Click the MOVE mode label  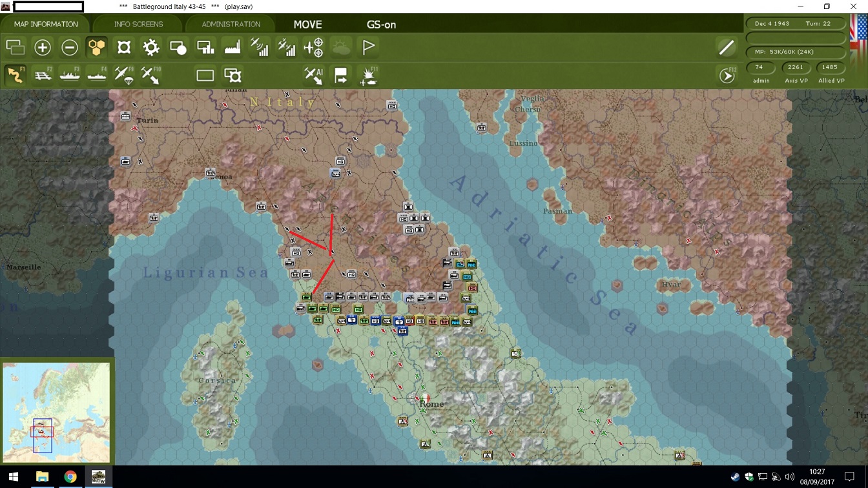[307, 25]
